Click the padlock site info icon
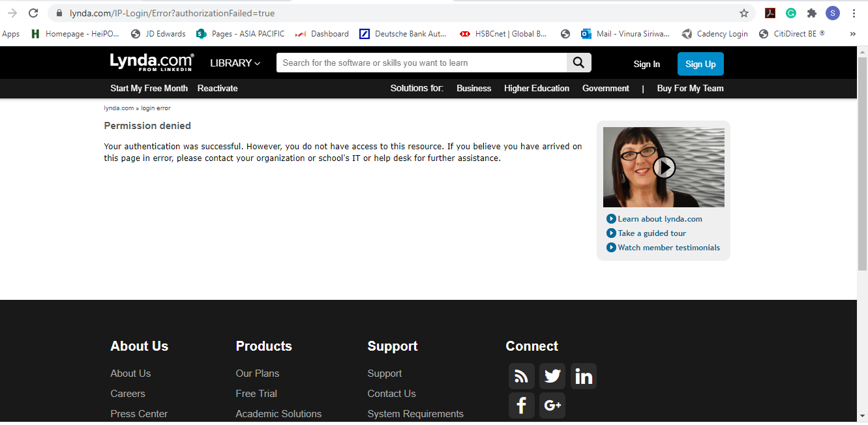Image resolution: width=868 pixels, height=425 pixels. point(59,13)
